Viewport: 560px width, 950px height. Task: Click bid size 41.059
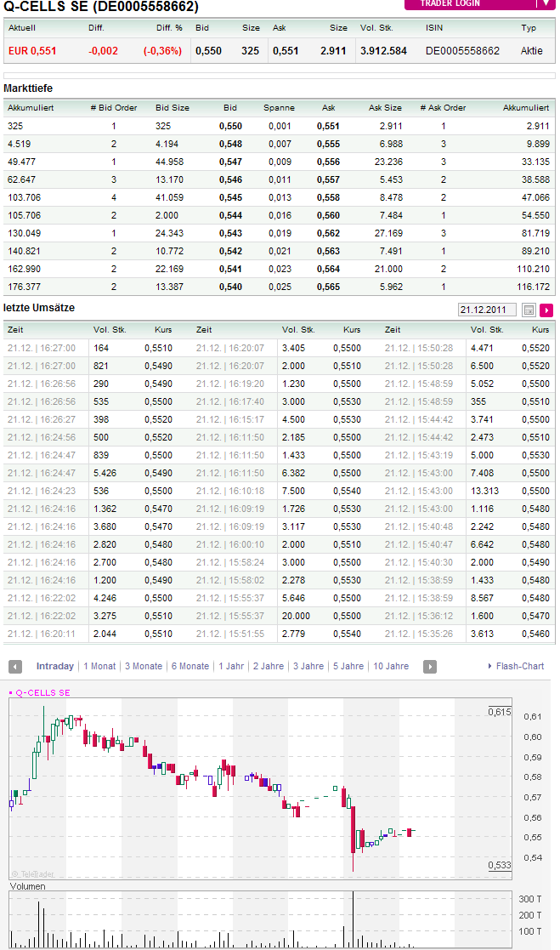[169, 197]
